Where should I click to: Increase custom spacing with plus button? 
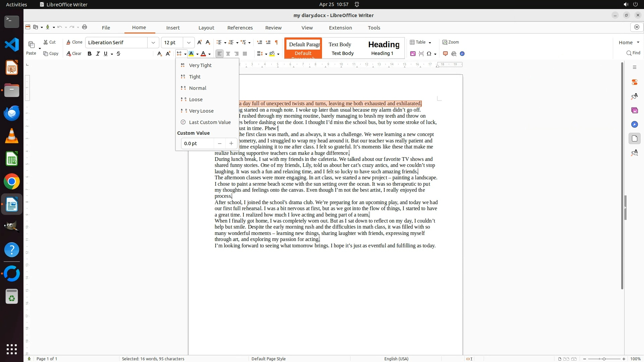[231, 143]
